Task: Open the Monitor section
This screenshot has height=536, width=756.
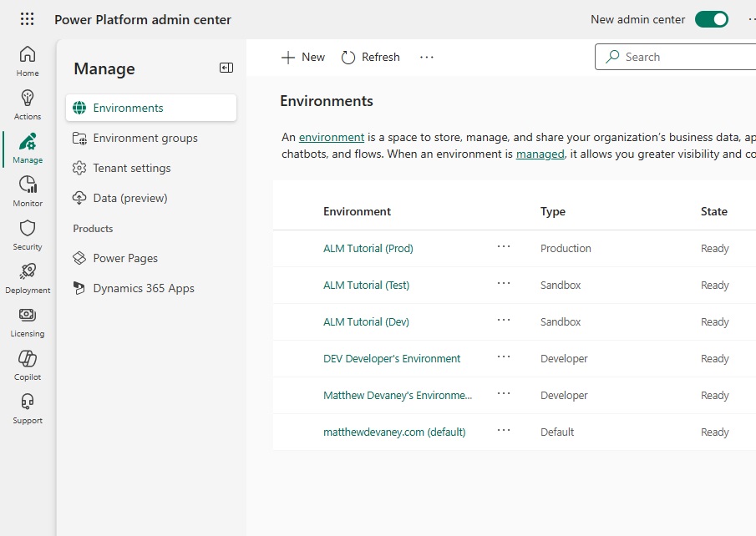Action: pyautogui.click(x=28, y=191)
